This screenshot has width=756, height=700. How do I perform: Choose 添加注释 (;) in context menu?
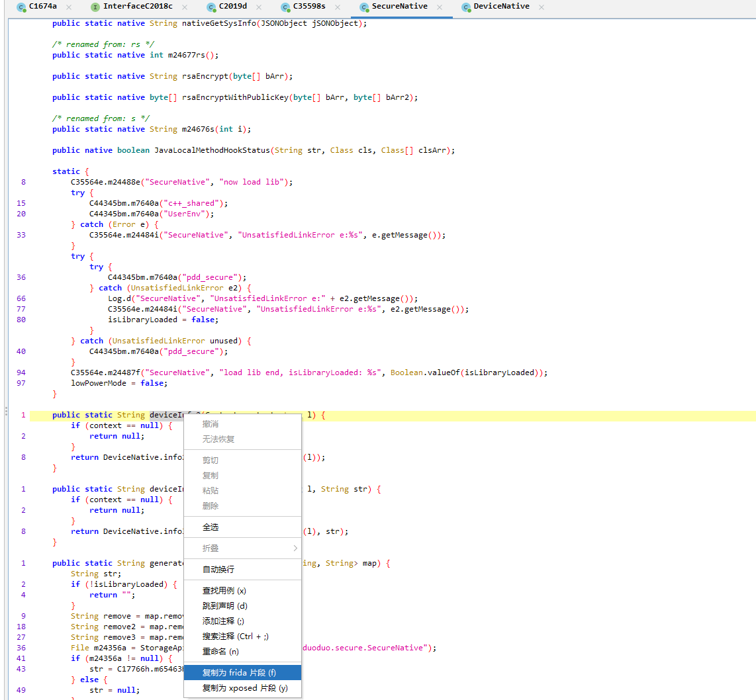click(242, 621)
